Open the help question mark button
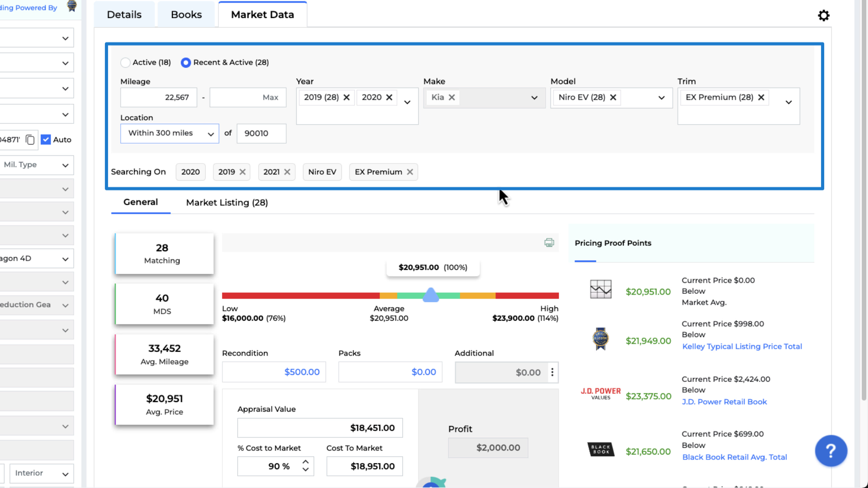The height and width of the screenshot is (488, 868). (x=831, y=450)
